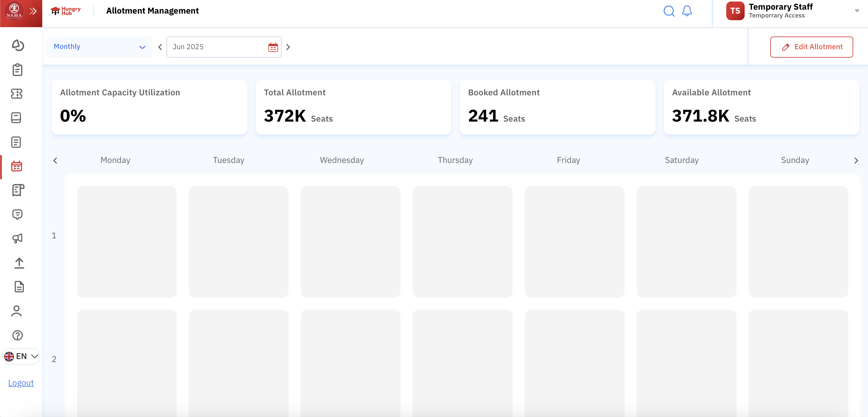
Task: Open the user profile sidebar icon
Action: (17, 311)
